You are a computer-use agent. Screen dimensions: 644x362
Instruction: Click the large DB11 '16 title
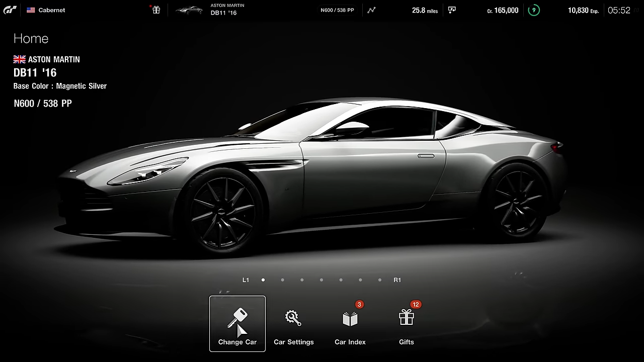(35, 72)
